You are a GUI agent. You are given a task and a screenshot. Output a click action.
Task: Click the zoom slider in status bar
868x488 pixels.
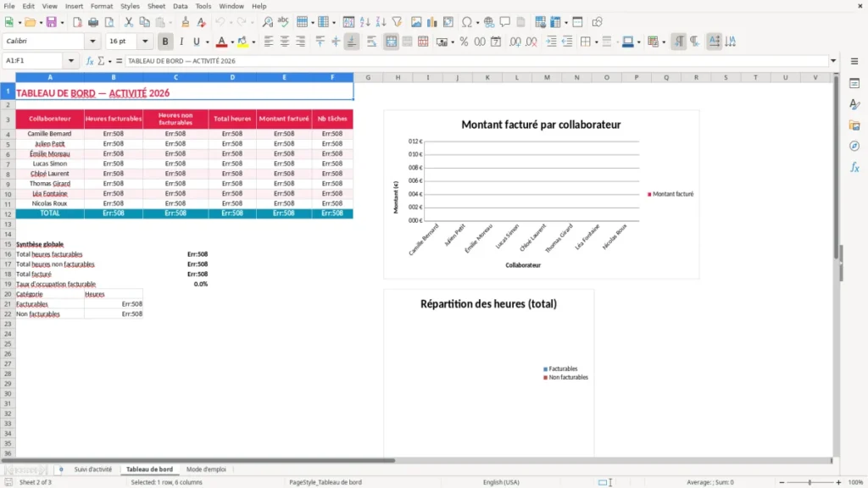point(810,482)
